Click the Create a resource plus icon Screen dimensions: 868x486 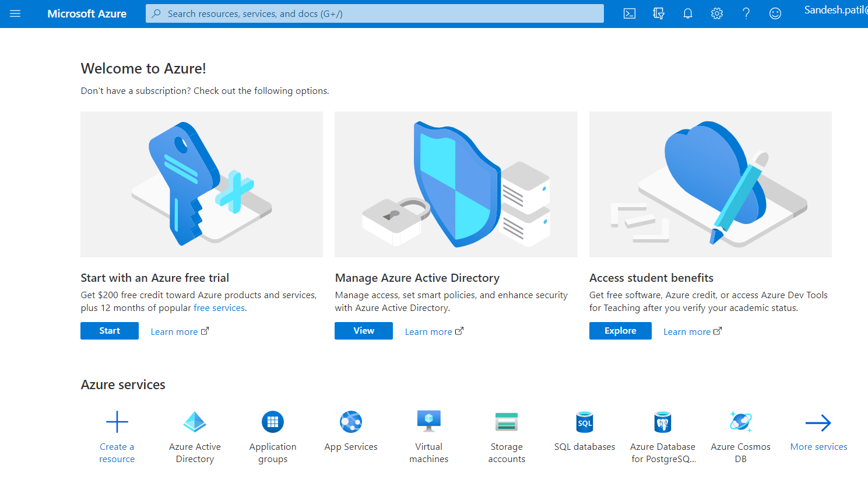[x=117, y=422]
